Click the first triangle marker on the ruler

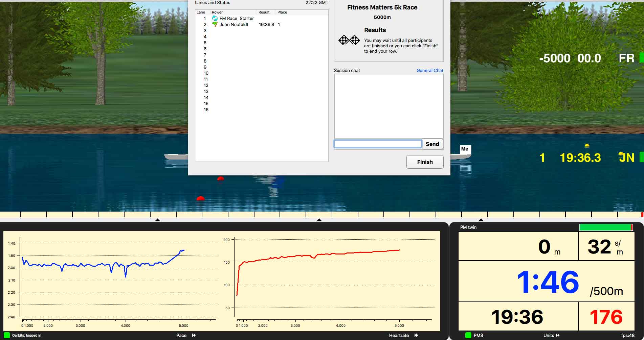157,220
